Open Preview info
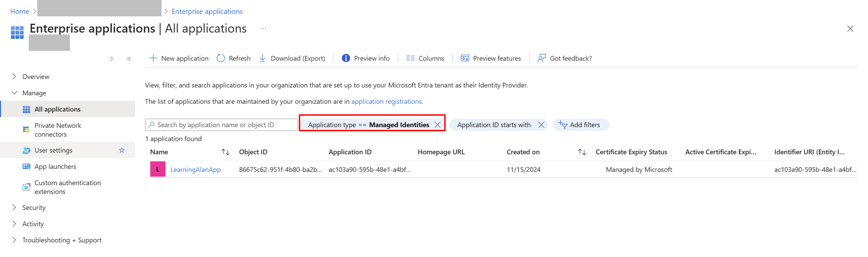Screen dimensions: 868x257 (366, 58)
